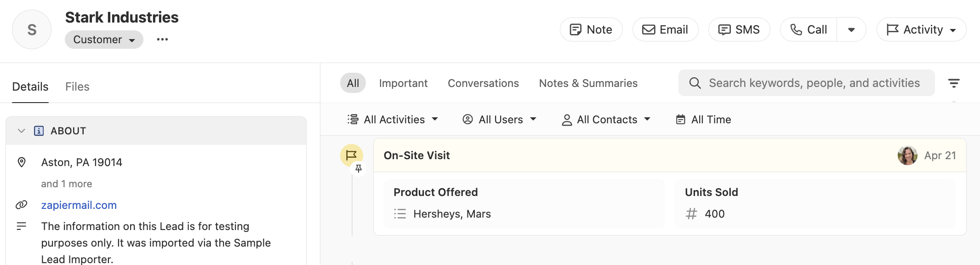Add a new Note
The width and height of the screenshot is (980, 265).
pyautogui.click(x=591, y=29)
